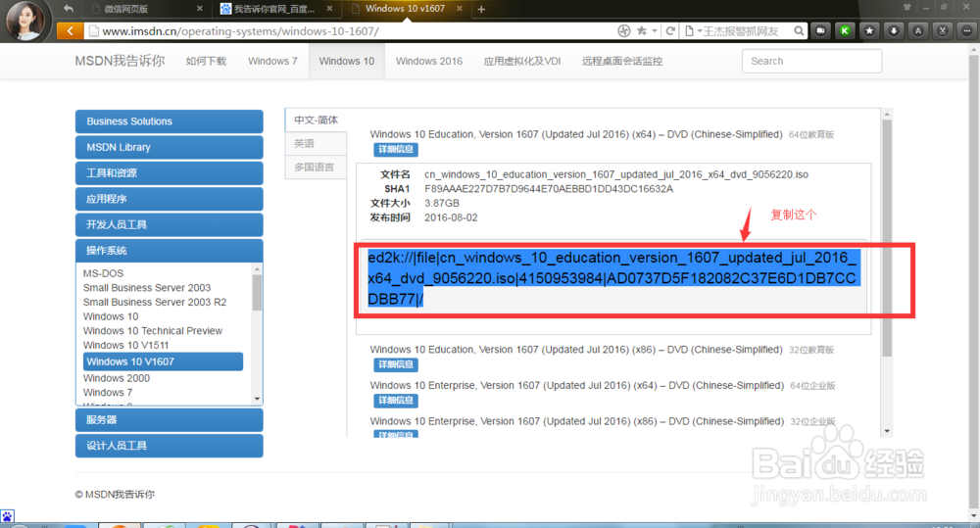Click 详细信息 under Education x86 entry

coord(396,364)
